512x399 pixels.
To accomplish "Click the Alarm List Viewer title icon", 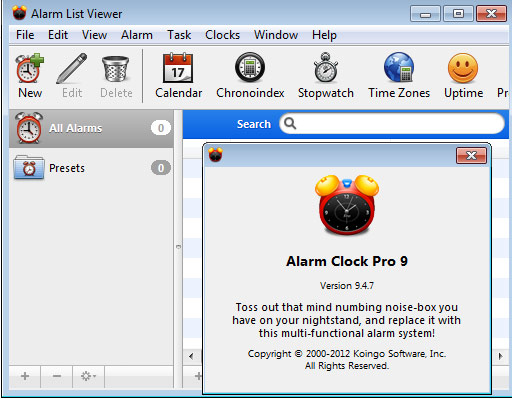I will tap(19, 13).
